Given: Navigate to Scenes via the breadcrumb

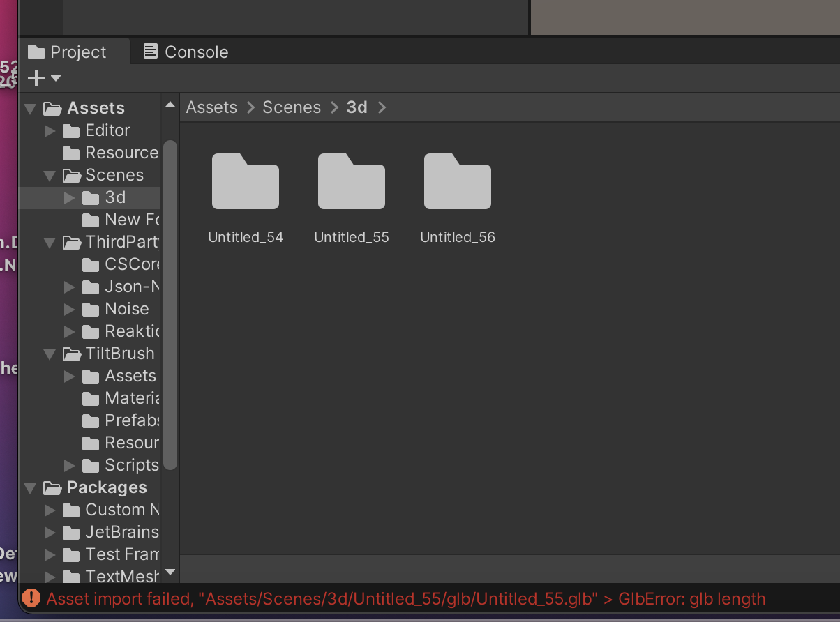Looking at the screenshot, I should 291,107.
